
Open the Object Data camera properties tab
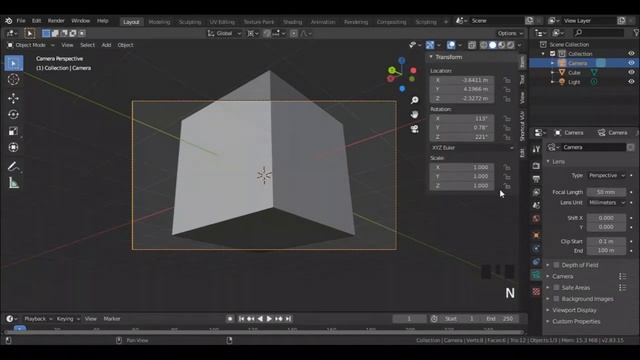coord(536,276)
